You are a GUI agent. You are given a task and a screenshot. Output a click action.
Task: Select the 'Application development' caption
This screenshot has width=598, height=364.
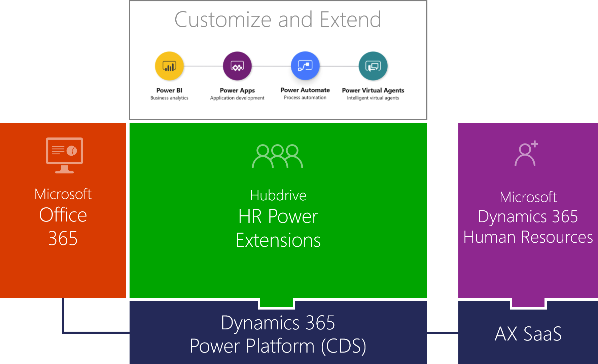(237, 98)
